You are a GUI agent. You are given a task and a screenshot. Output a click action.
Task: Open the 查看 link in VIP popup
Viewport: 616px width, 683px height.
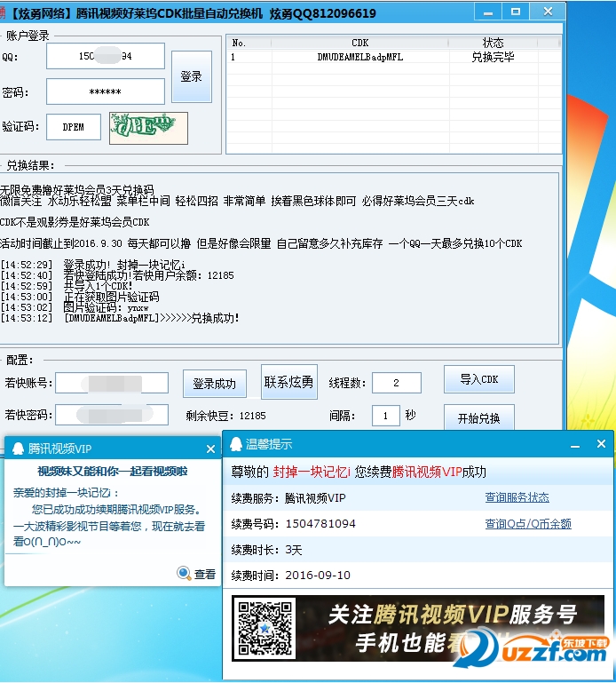tap(205, 574)
